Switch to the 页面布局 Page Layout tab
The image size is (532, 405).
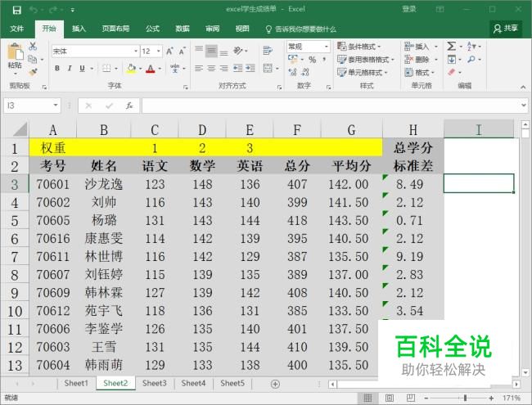(115, 29)
